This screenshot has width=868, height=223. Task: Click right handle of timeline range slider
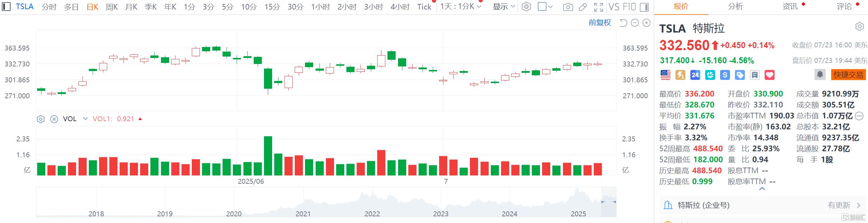(614, 202)
